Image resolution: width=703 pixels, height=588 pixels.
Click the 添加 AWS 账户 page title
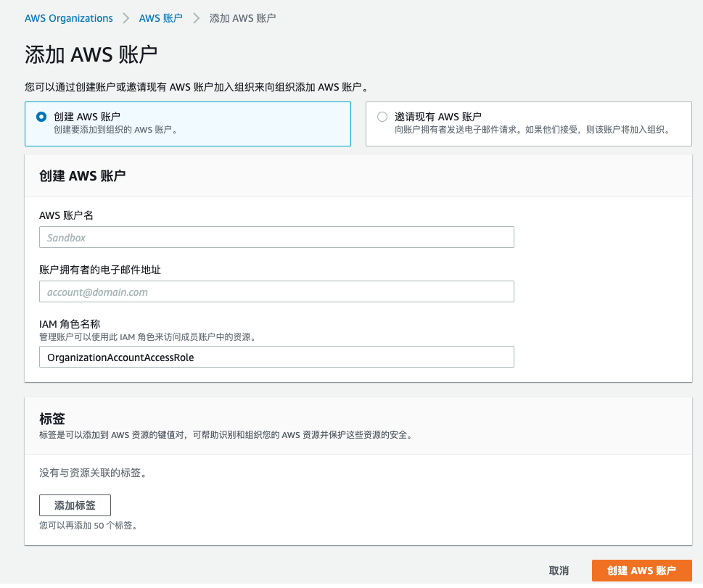pyautogui.click(x=91, y=55)
